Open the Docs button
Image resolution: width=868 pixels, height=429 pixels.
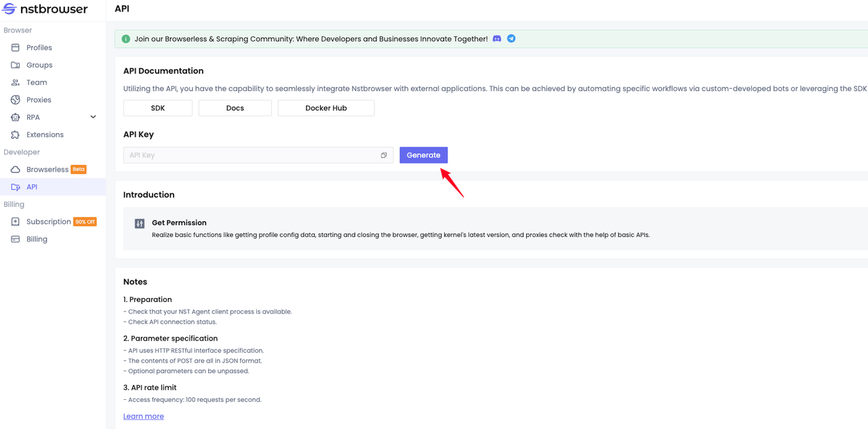tap(235, 108)
